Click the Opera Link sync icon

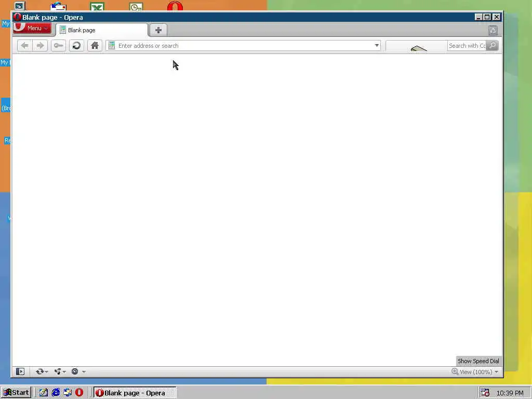tap(39, 372)
